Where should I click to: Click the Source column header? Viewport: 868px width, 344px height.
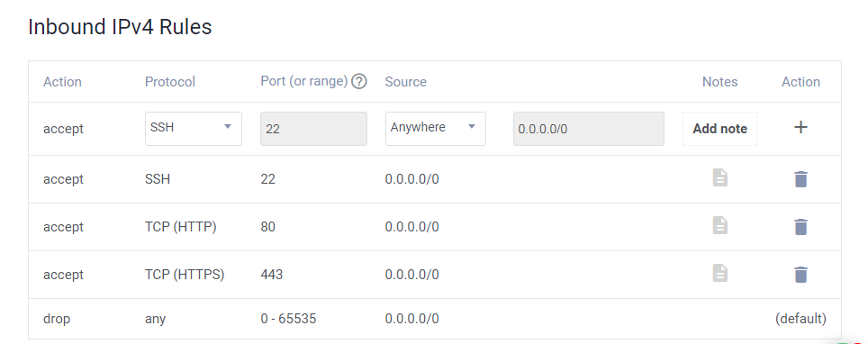click(406, 82)
